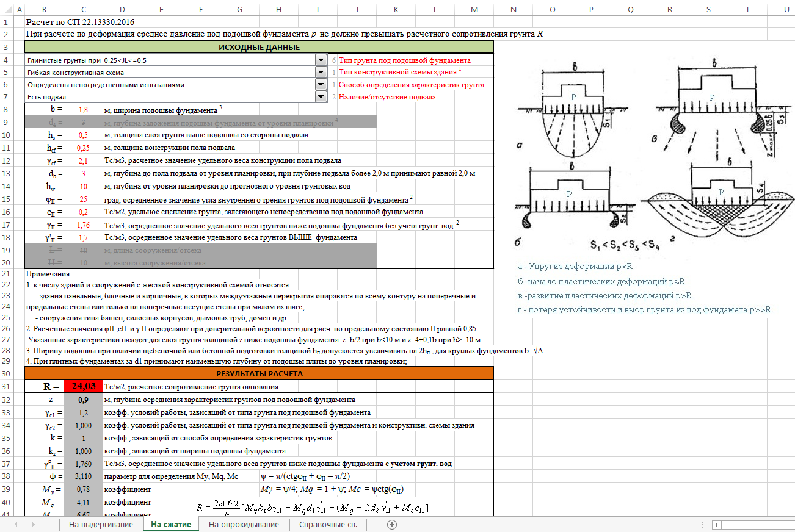Screen dimensions: 795x532
Task: Click the horizontal scrollbar left arrow
Action: [717, 525]
